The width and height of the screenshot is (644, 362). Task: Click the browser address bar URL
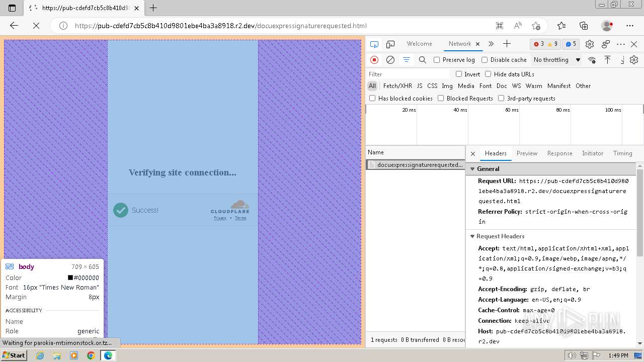coord(220,26)
